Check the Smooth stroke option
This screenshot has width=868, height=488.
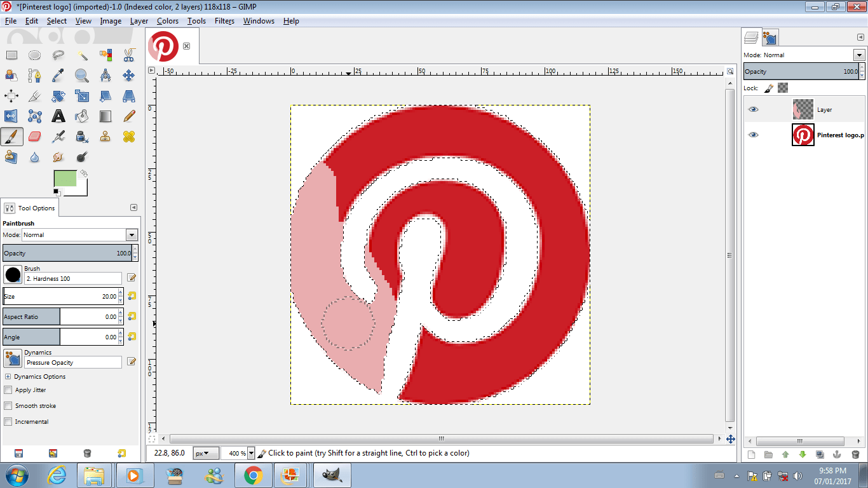point(8,406)
